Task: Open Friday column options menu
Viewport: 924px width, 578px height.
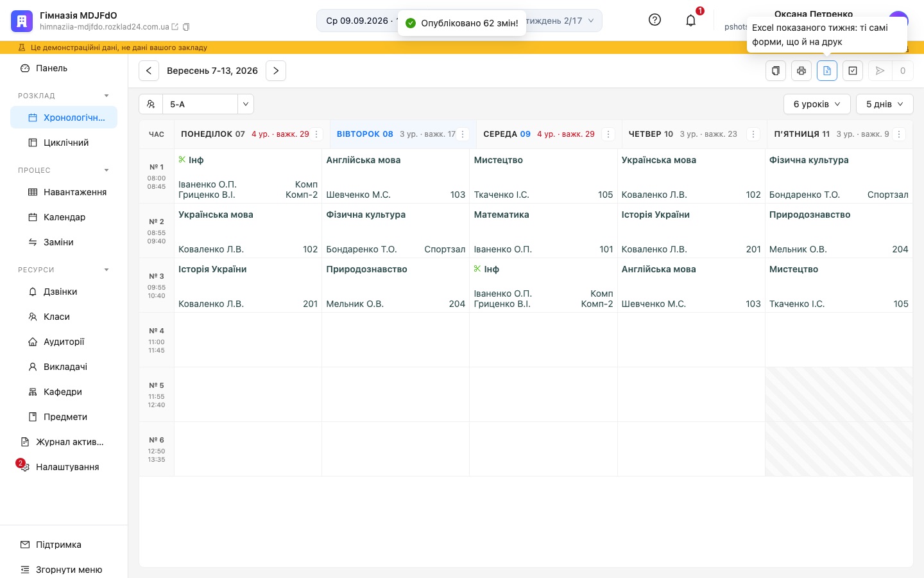Action: pyautogui.click(x=899, y=134)
